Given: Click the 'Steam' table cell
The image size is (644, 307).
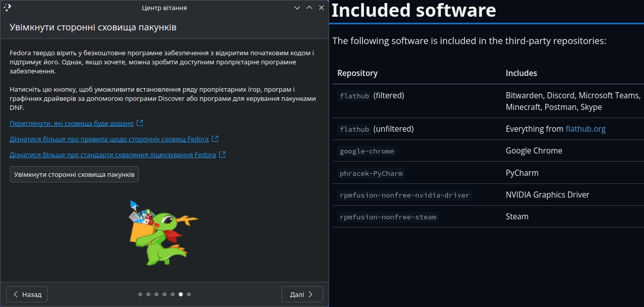Looking at the screenshot, I should (x=517, y=216).
